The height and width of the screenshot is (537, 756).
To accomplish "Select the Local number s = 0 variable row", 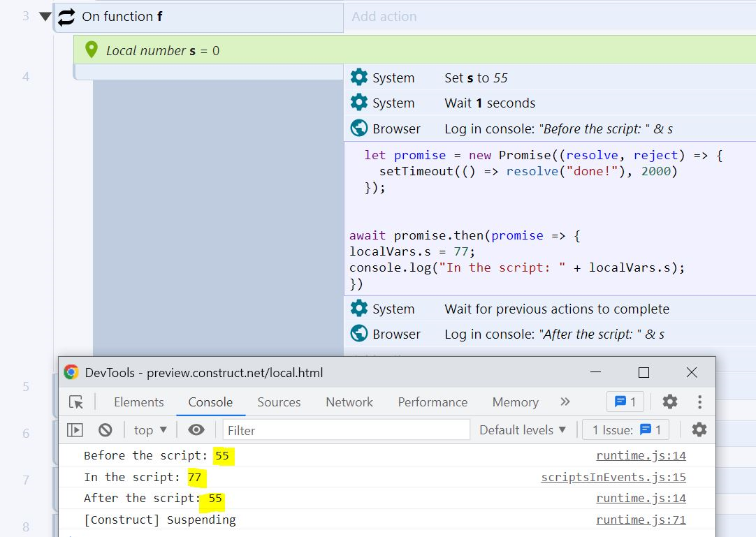I will 414,50.
